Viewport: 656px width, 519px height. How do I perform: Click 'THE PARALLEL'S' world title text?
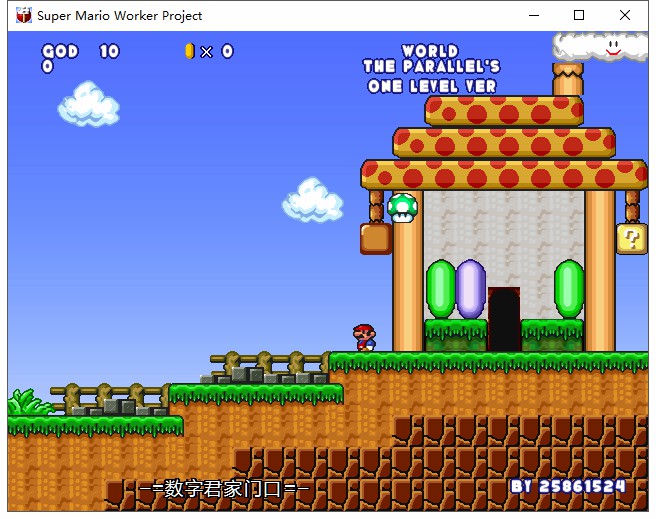tap(432, 66)
